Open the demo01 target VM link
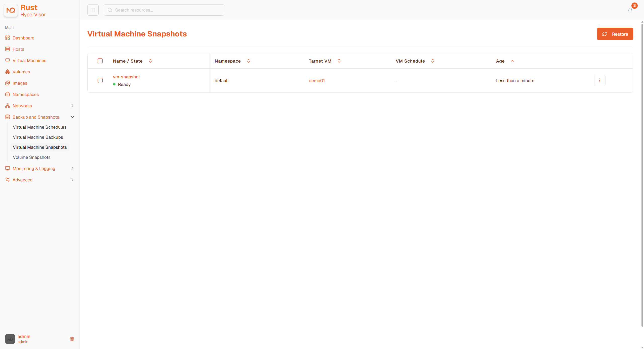 (317, 80)
